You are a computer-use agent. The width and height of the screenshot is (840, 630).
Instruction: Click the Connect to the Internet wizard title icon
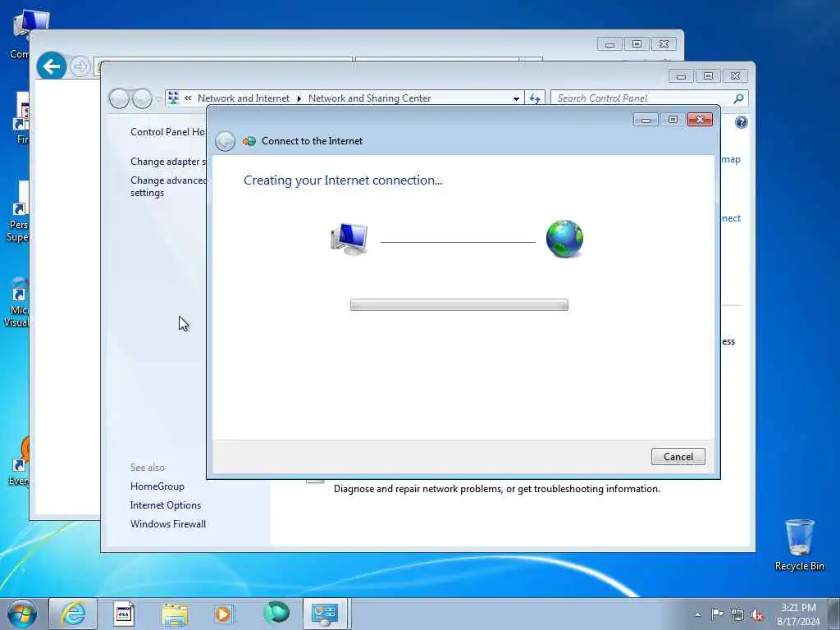tap(249, 141)
